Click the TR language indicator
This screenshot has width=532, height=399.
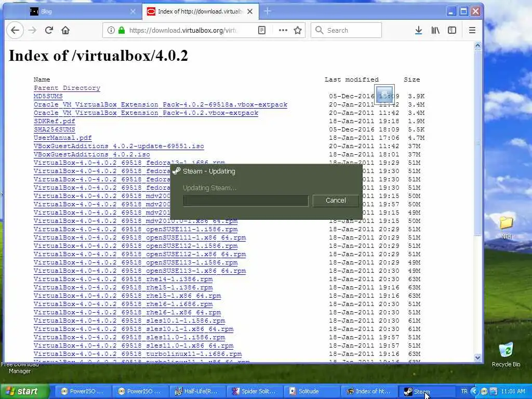[464, 391]
